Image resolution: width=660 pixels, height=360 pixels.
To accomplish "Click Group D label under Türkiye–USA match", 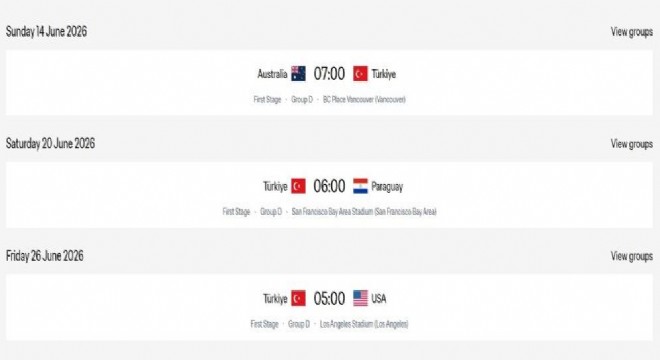I will point(299,324).
